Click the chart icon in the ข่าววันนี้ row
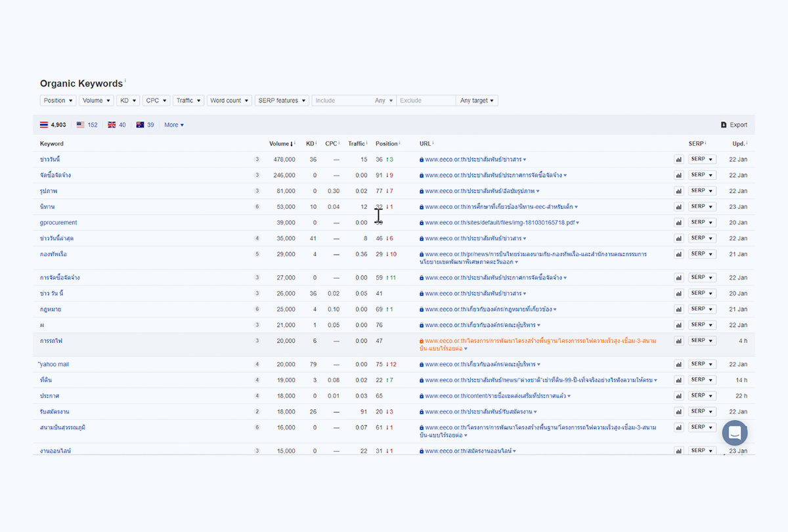788x532 pixels. tap(678, 160)
